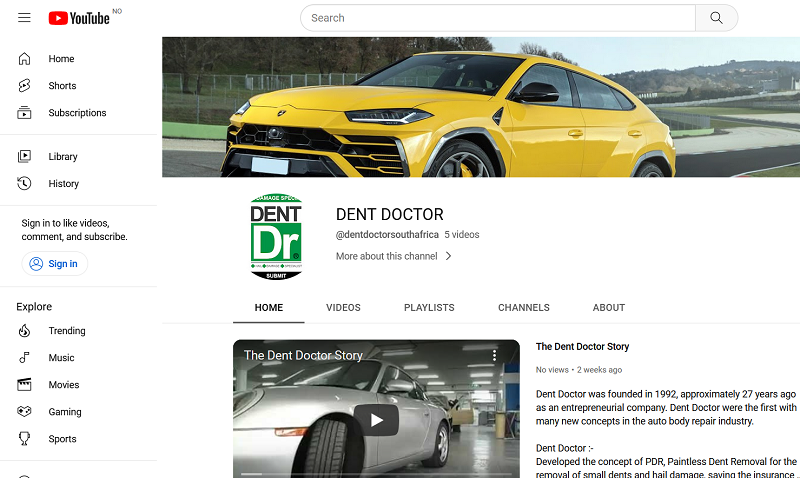This screenshot has height=478, width=800.
Task: Click the Library sidebar icon
Action: point(24,157)
